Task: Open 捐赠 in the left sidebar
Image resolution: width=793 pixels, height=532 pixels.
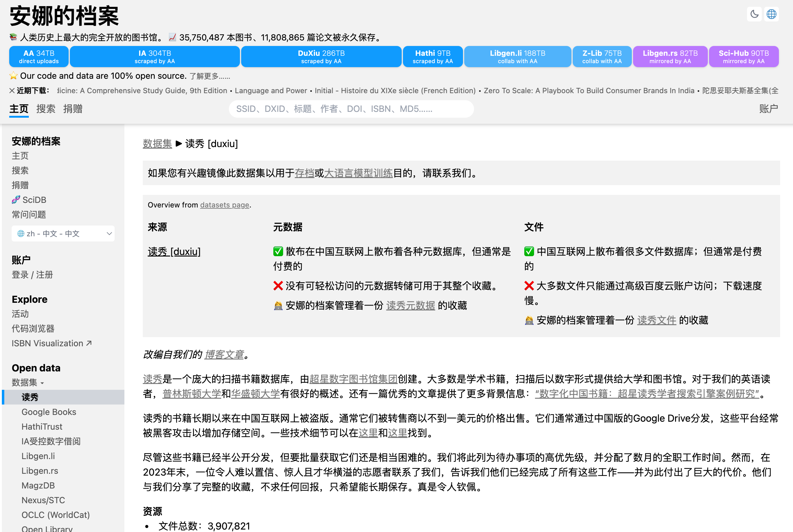Action: pos(20,185)
